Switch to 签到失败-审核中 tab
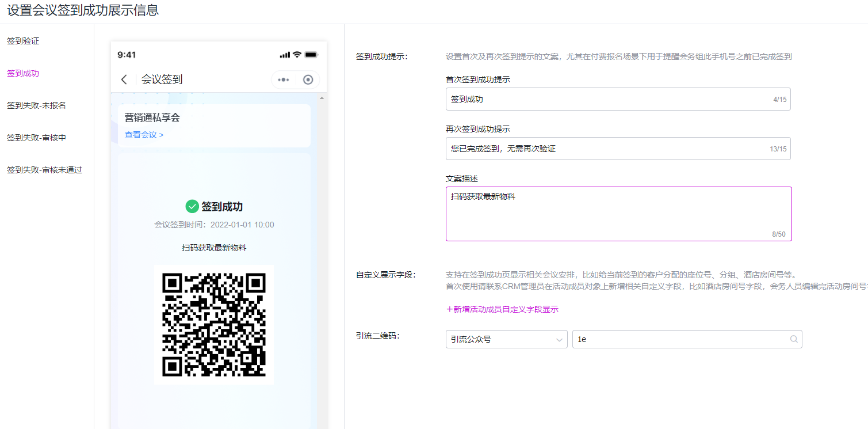 pyautogui.click(x=36, y=138)
